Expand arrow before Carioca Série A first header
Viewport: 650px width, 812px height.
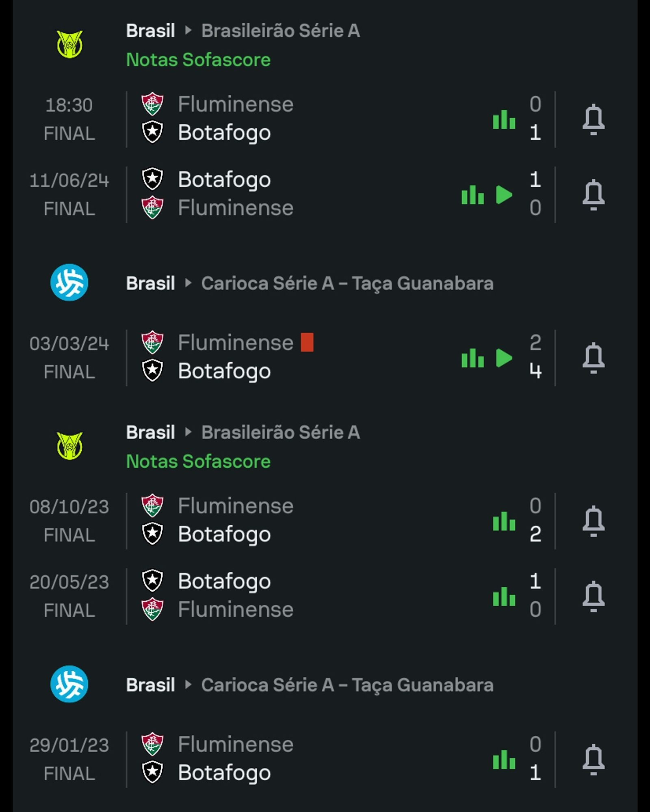pos(188,283)
